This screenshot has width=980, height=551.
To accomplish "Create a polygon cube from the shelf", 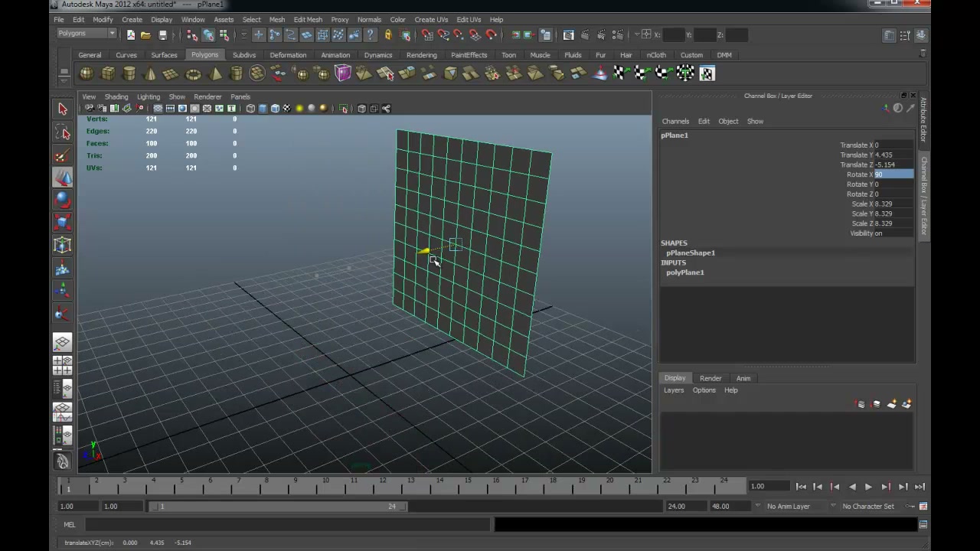I will pyautogui.click(x=108, y=73).
